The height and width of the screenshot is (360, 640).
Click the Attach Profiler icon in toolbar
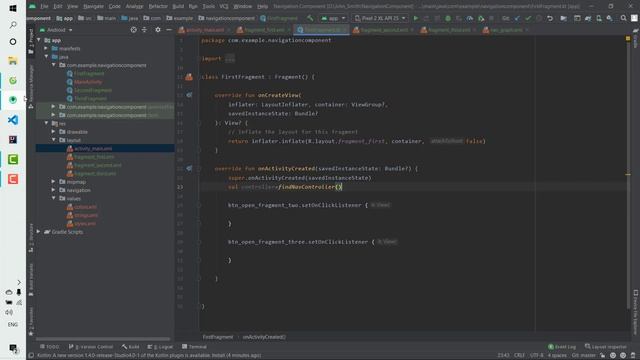[469, 18]
